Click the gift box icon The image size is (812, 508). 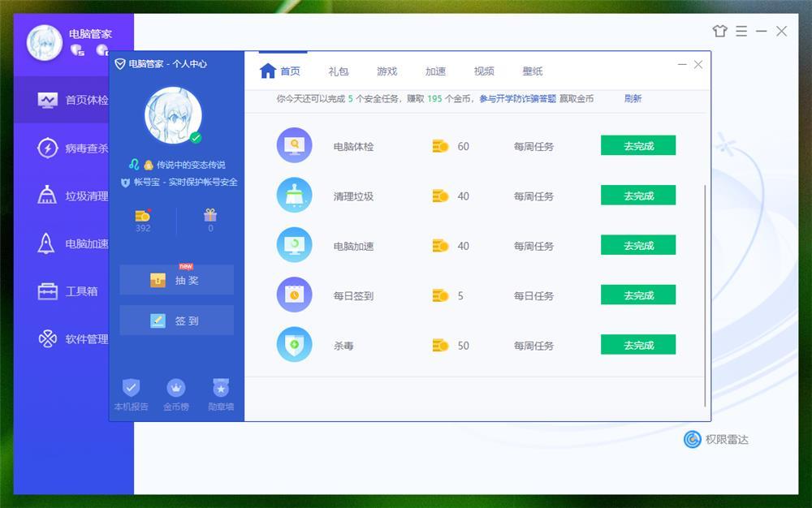pyautogui.click(x=210, y=215)
